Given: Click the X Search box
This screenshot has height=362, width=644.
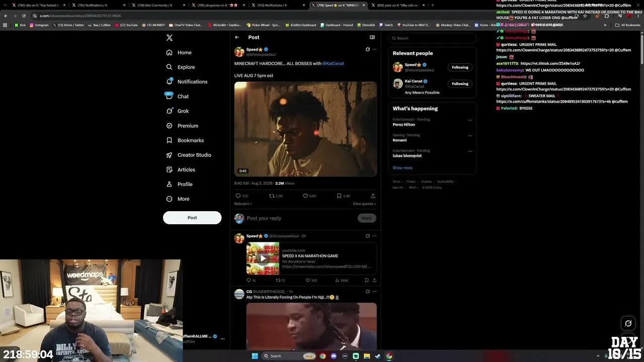Looking at the screenshot, I should coord(433,38).
